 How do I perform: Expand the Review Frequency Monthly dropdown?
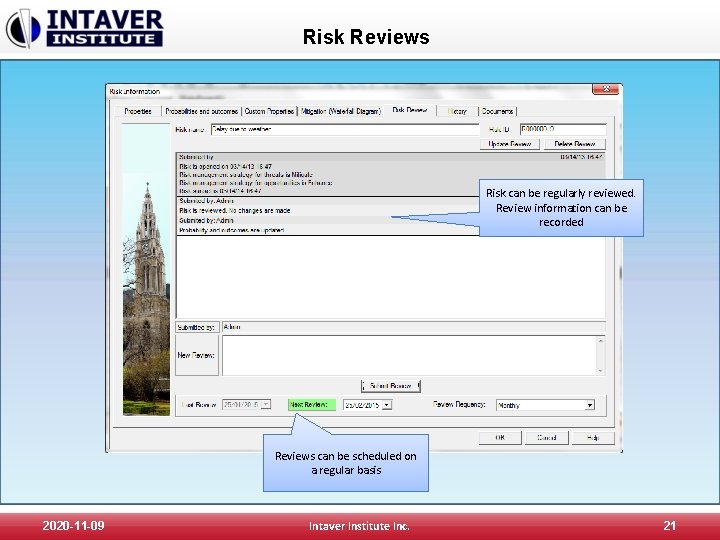[590, 405]
